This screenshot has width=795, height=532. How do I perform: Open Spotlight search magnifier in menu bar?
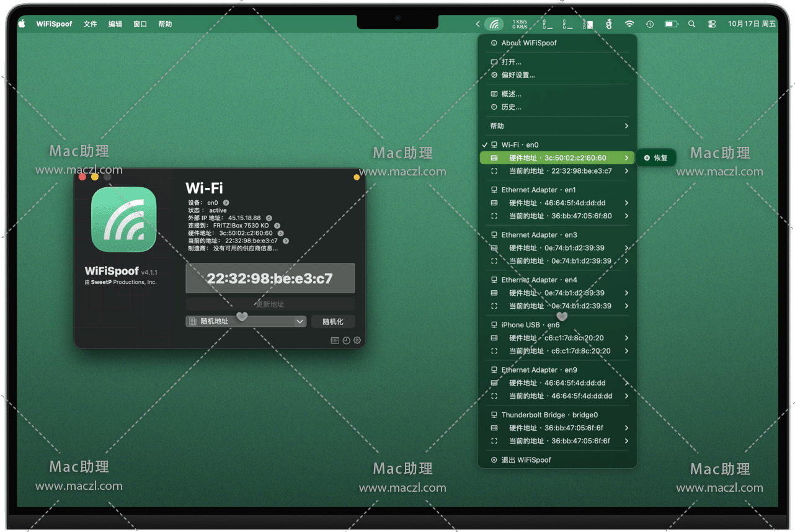click(691, 24)
